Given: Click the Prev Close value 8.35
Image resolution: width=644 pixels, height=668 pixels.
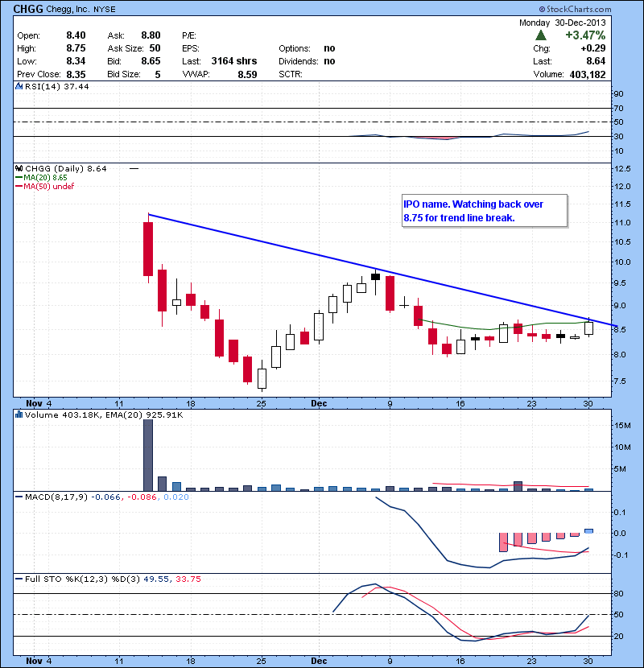Looking at the screenshot, I should (76, 74).
